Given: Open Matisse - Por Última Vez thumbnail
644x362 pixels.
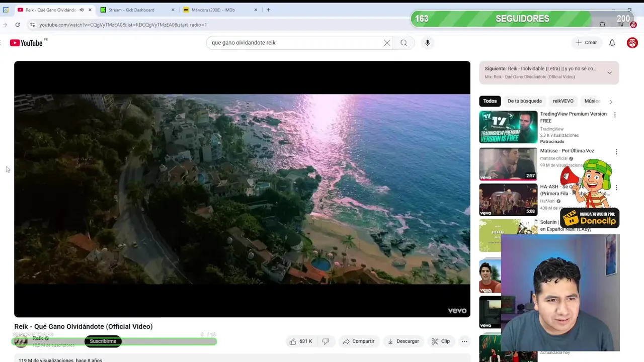Looking at the screenshot, I should (x=508, y=164).
